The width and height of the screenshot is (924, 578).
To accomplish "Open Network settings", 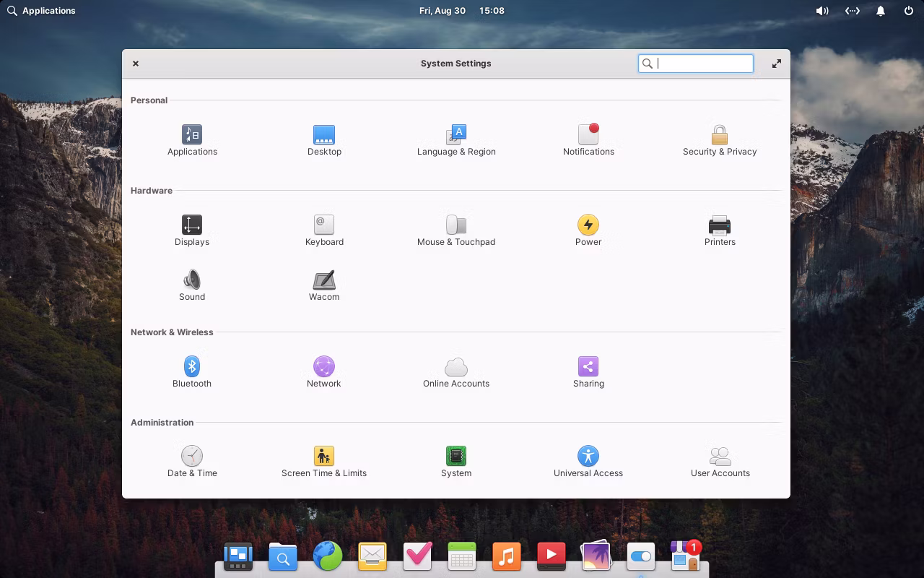I will click(323, 372).
